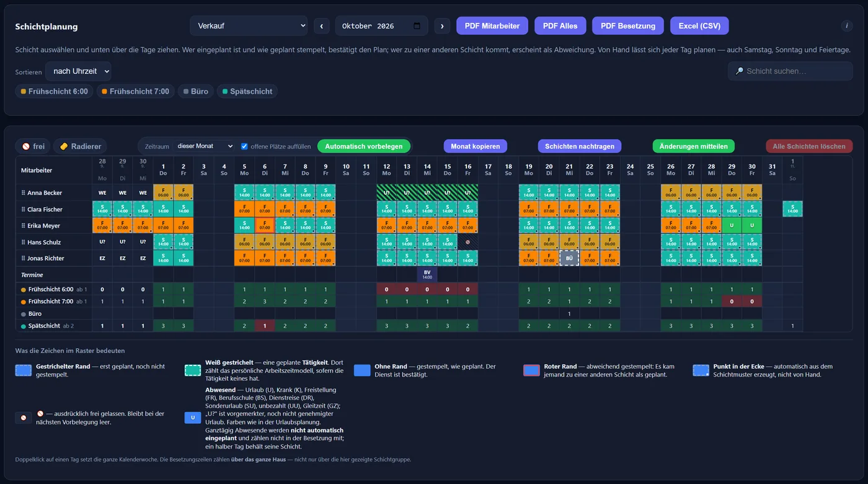Click the drag handle beside Hans Schulz

point(24,242)
